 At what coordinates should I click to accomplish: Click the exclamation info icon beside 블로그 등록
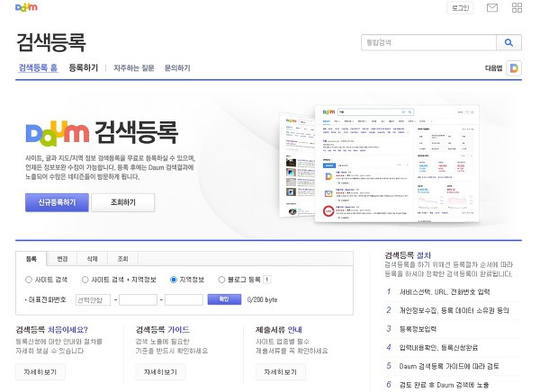pos(267,280)
